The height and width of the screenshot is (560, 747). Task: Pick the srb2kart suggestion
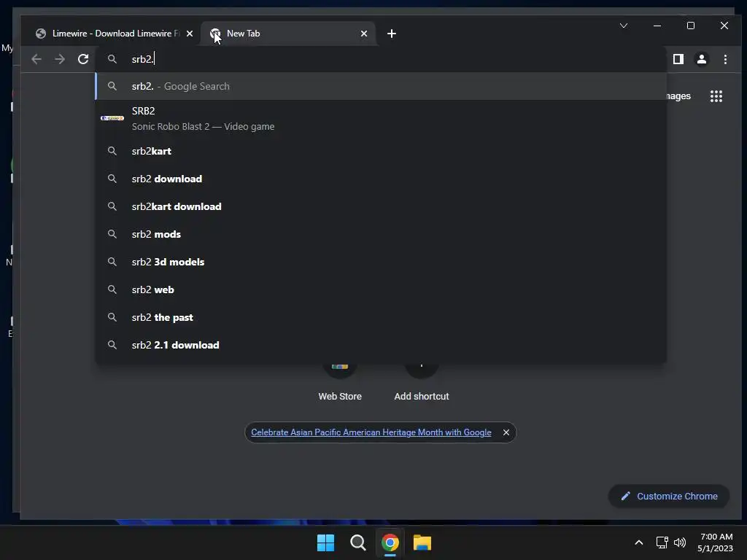pos(381,151)
